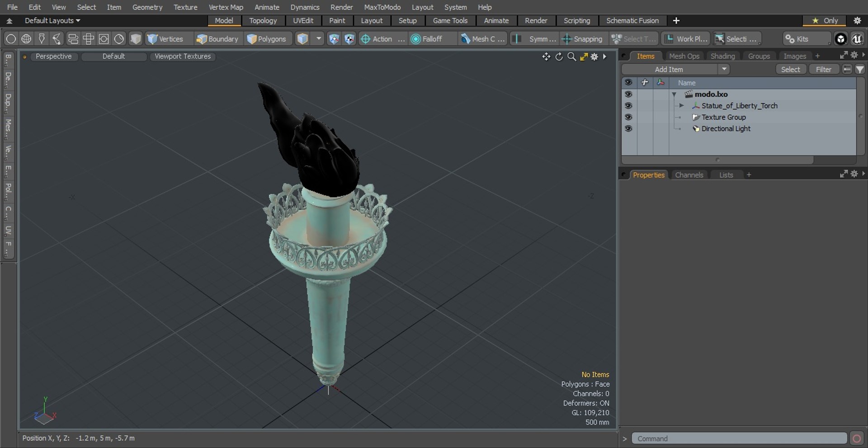Open the viewport settings gear

(594, 57)
